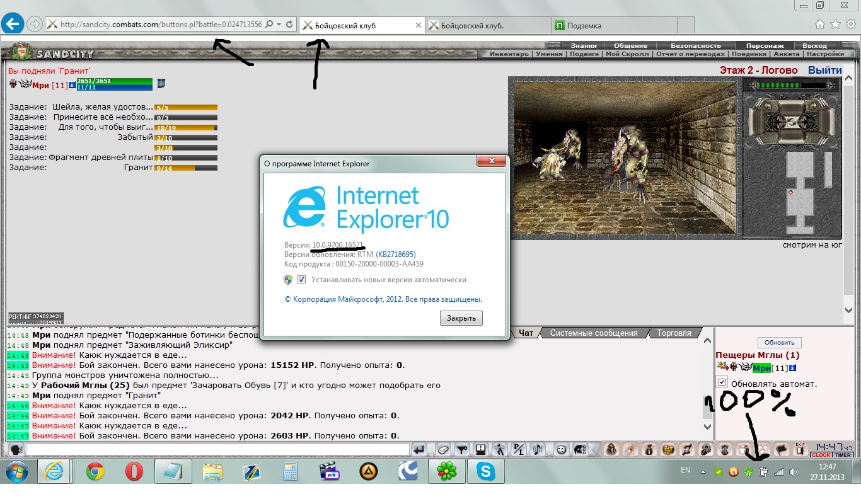861x504 pixels.
Task: Click 'Закрыть' in the About Internet Explorer dialog
Action: (461, 318)
